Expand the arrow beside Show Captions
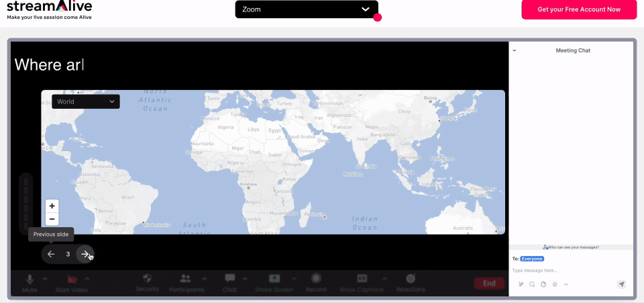The height and width of the screenshot is (303, 644). [x=385, y=279]
